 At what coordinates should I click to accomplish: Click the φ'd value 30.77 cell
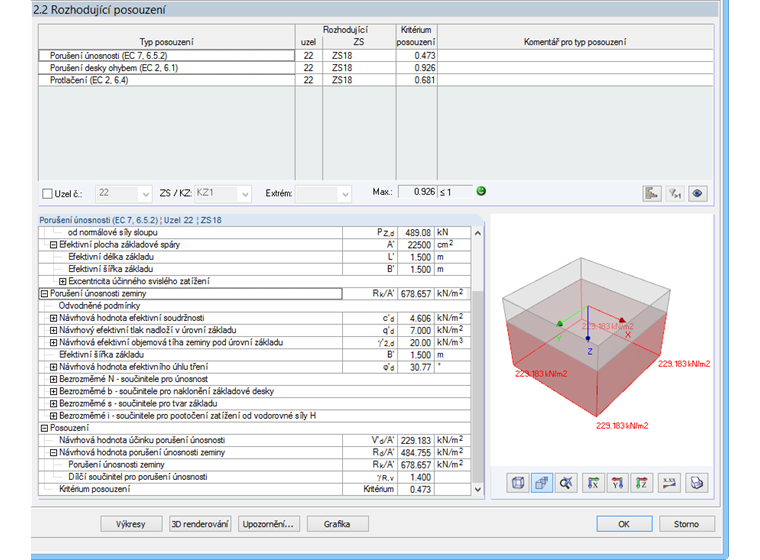[416, 367]
